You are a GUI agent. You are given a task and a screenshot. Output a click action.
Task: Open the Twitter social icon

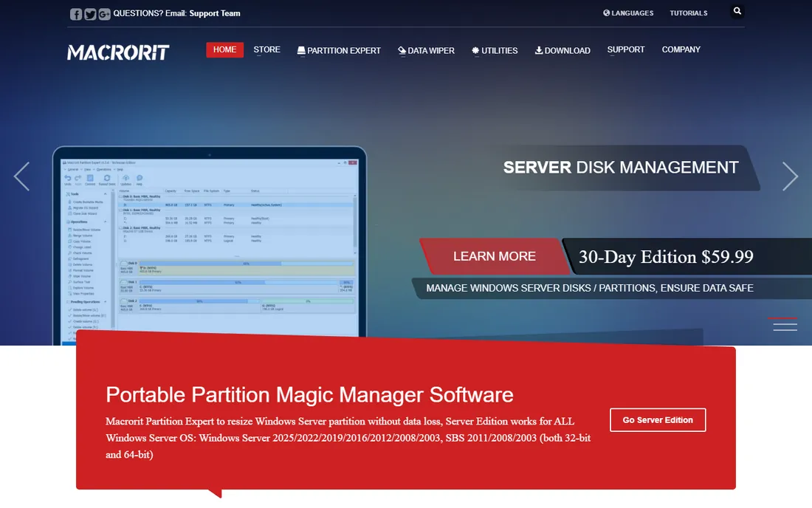click(90, 14)
